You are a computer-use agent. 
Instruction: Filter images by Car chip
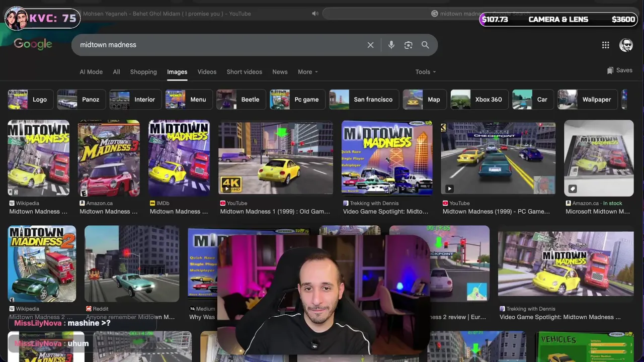[x=533, y=100]
